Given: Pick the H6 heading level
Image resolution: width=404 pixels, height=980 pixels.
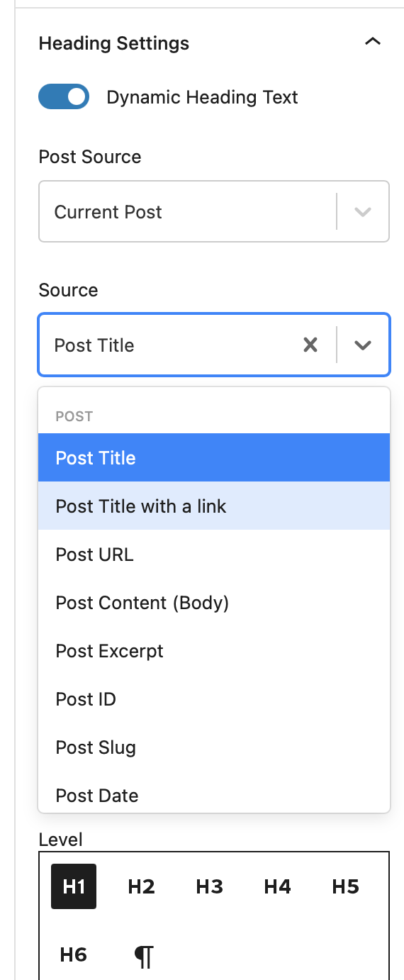Looking at the screenshot, I should [x=74, y=954].
